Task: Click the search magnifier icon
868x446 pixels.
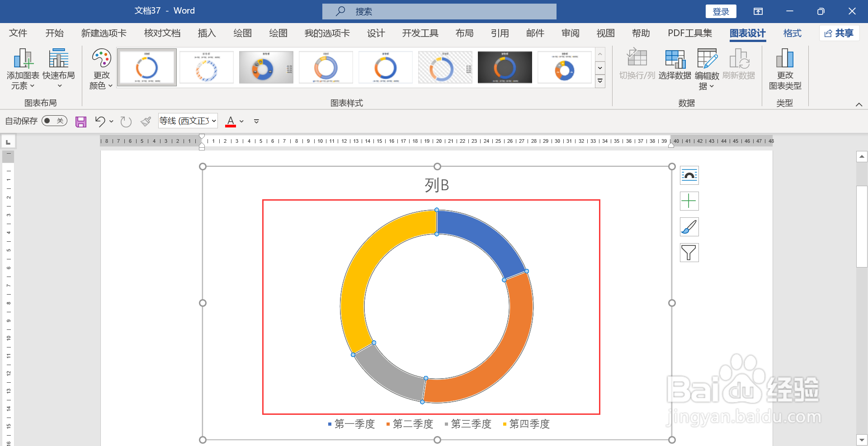Action: (340, 11)
